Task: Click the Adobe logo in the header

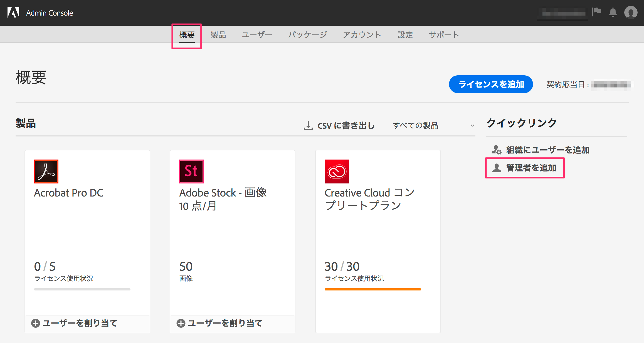Action: [13, 13]
